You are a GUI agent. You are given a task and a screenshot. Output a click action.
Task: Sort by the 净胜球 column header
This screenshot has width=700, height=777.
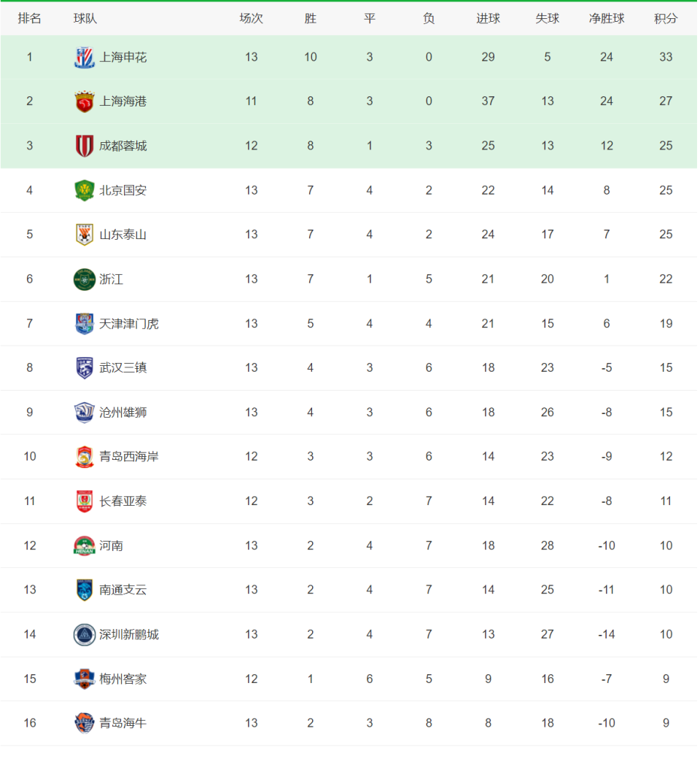click(x=607, y=19)
